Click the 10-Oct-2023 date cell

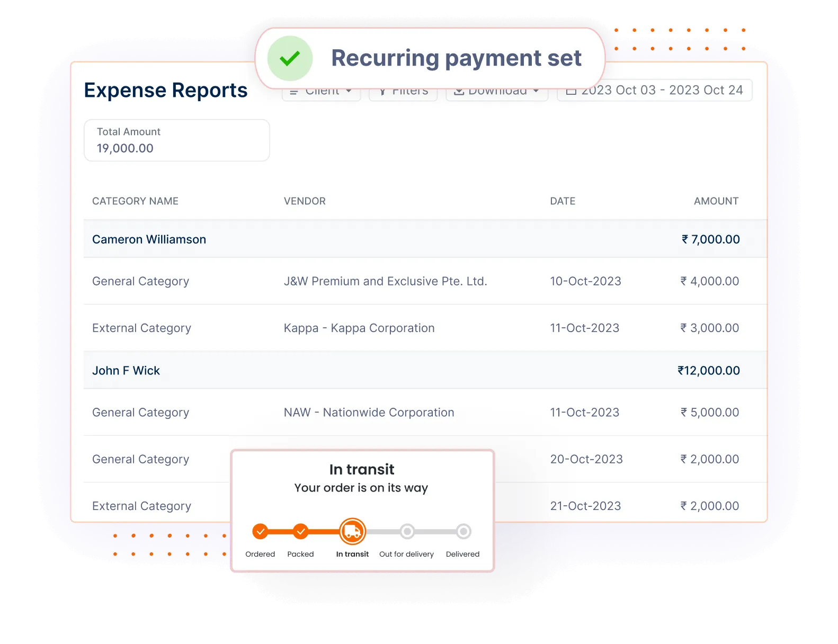coord(585,281)
